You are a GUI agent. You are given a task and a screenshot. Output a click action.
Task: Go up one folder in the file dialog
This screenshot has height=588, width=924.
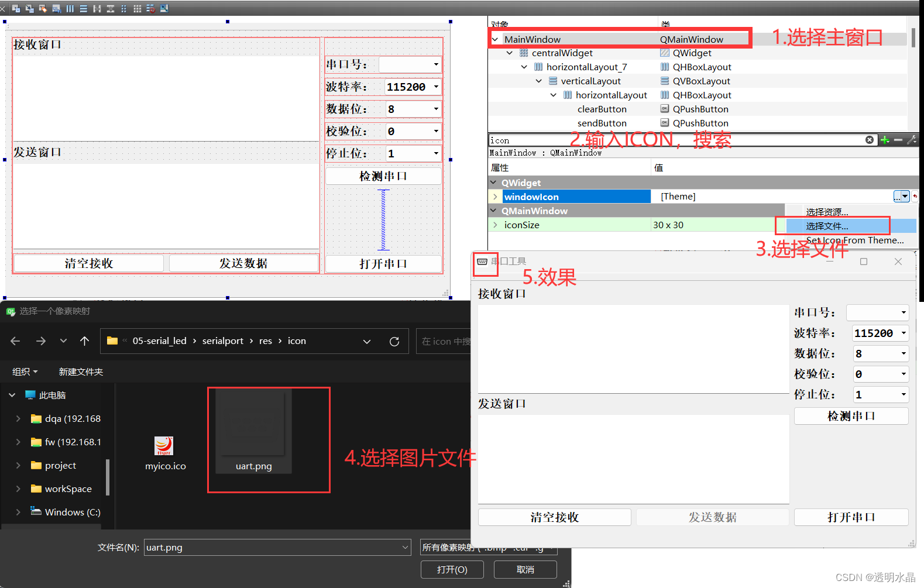[x=85, y=341]
